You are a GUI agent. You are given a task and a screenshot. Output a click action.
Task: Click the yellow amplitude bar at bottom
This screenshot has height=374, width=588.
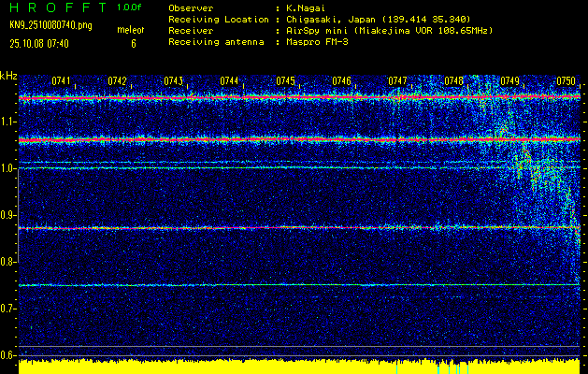coord(299,366)
